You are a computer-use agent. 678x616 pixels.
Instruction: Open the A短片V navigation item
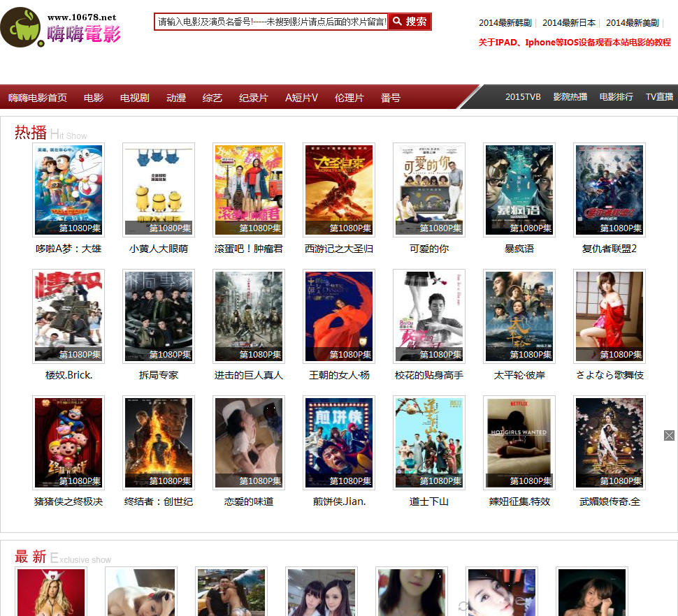point(301,98)
